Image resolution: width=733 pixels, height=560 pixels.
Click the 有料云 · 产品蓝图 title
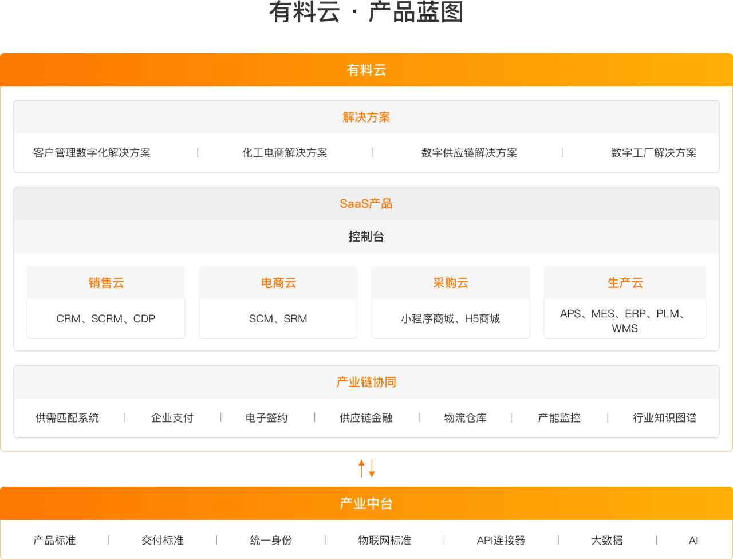(366, 12)
